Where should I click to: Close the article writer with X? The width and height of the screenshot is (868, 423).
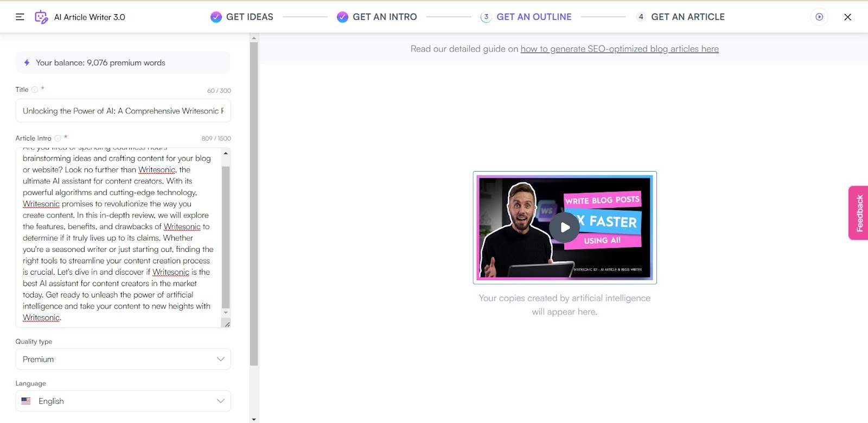pyautogui.click(x=847, y=17)
